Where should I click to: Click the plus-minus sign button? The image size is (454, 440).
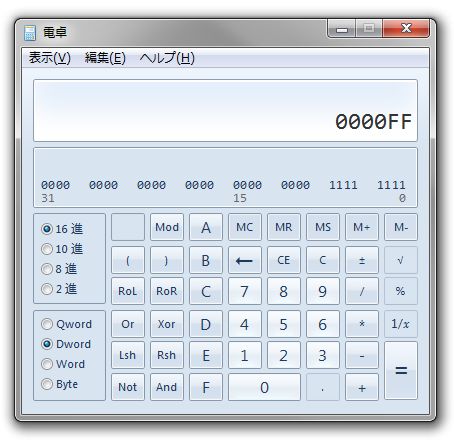pyautogui.click(x=362, y=260)
